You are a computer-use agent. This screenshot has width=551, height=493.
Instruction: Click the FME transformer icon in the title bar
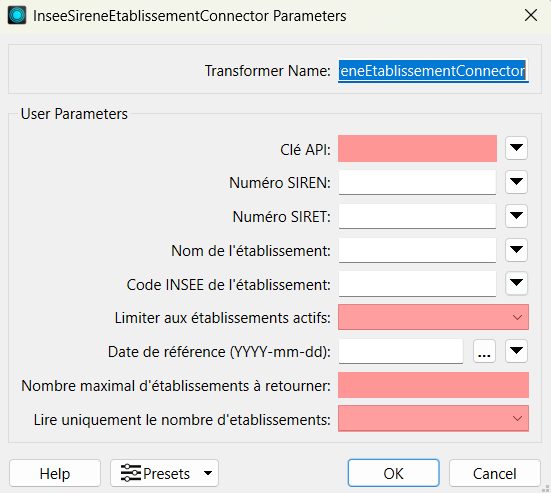coord(17,15)
